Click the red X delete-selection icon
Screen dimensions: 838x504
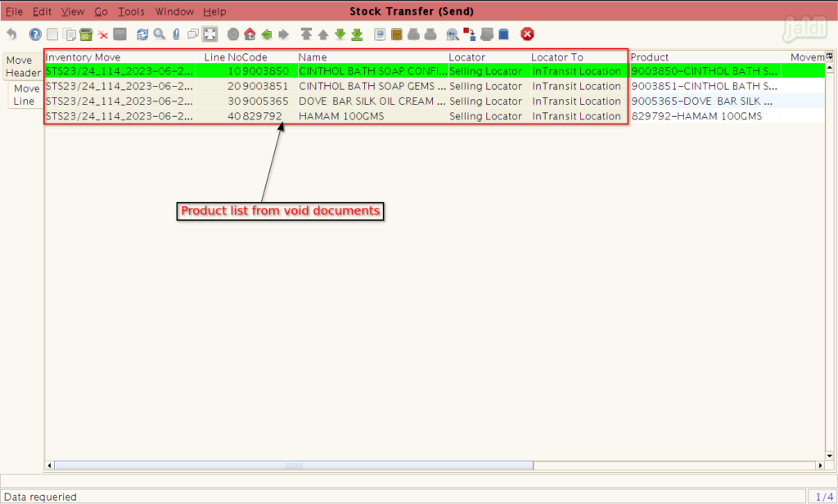(x=103, y=34)
